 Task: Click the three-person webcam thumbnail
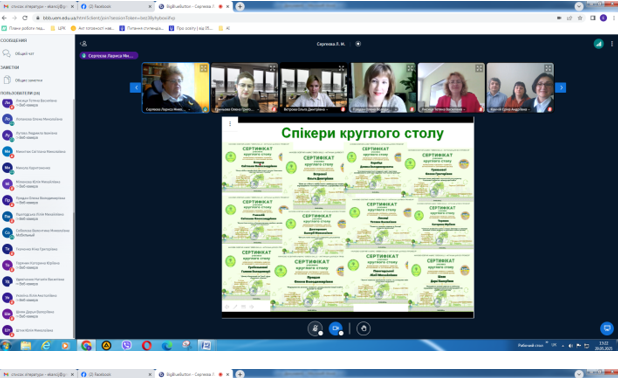click(520, 88)
